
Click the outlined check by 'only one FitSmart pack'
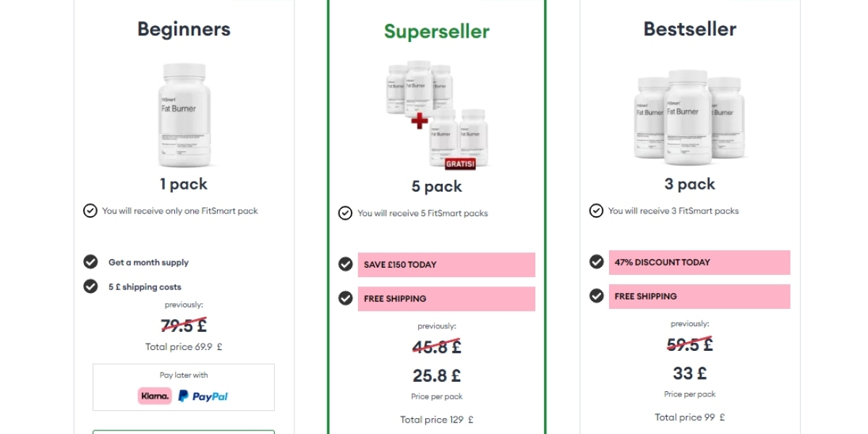[90, 211]
